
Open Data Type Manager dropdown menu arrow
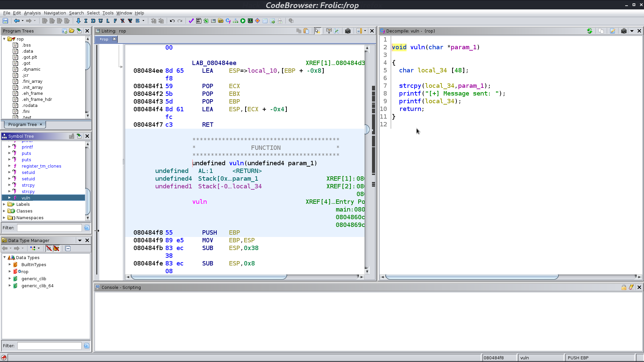pos(80,240)
